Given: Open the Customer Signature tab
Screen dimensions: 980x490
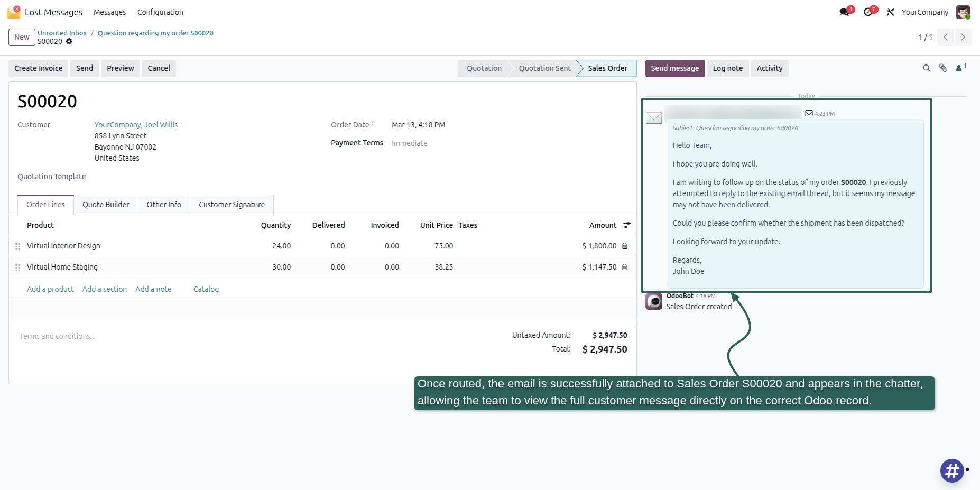Looking at the screenshot, I should [x=232, y=205].
